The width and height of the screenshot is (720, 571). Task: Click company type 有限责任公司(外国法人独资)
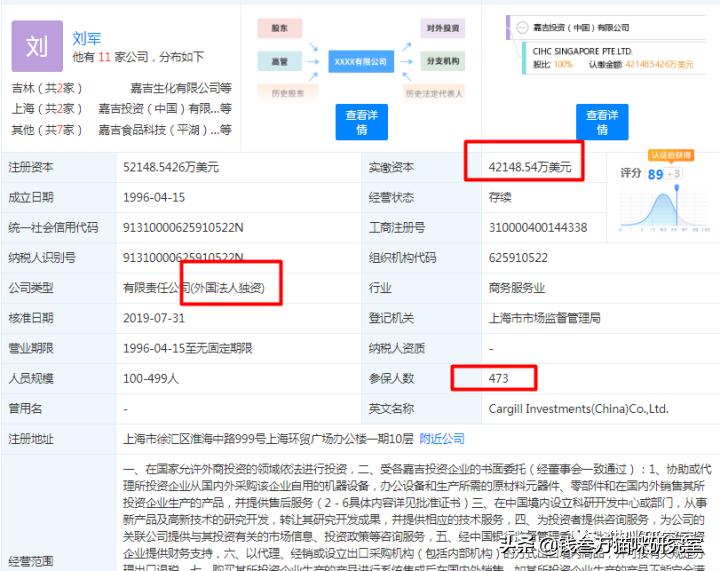click(x=194, y=288)
